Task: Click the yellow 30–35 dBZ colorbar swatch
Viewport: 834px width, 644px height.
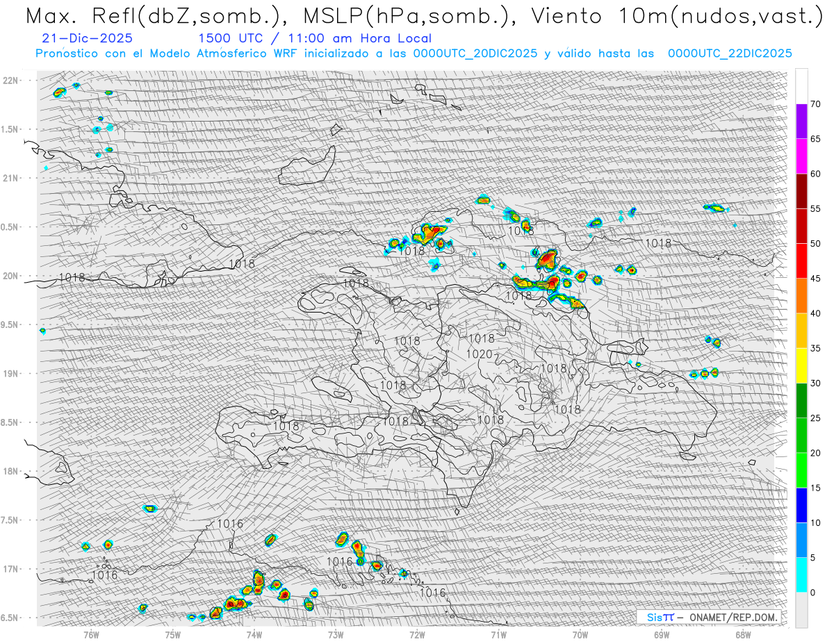Action: (x=801, y=365)
